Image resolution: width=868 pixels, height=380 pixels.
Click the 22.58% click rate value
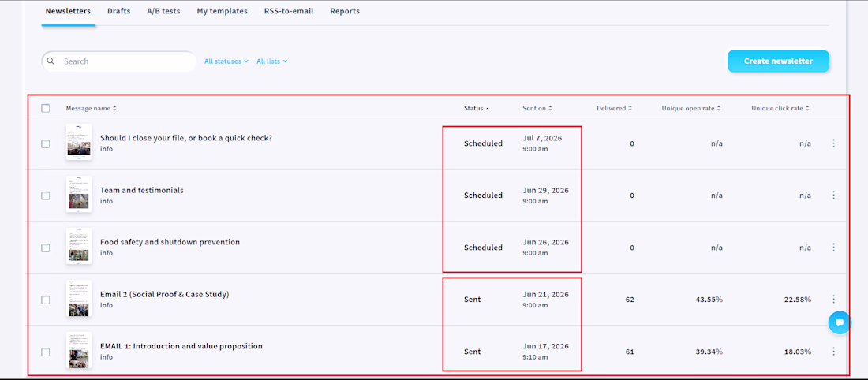pos(798,300)
